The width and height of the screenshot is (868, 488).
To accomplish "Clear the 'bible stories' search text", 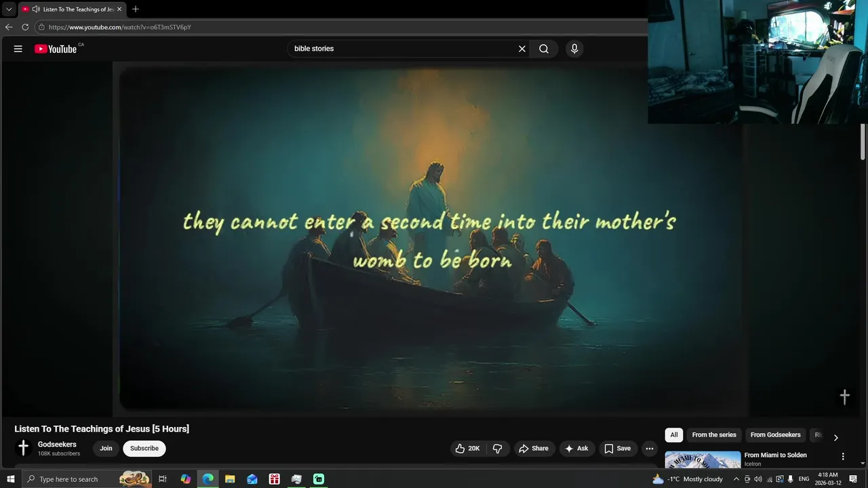I will 522,49.
